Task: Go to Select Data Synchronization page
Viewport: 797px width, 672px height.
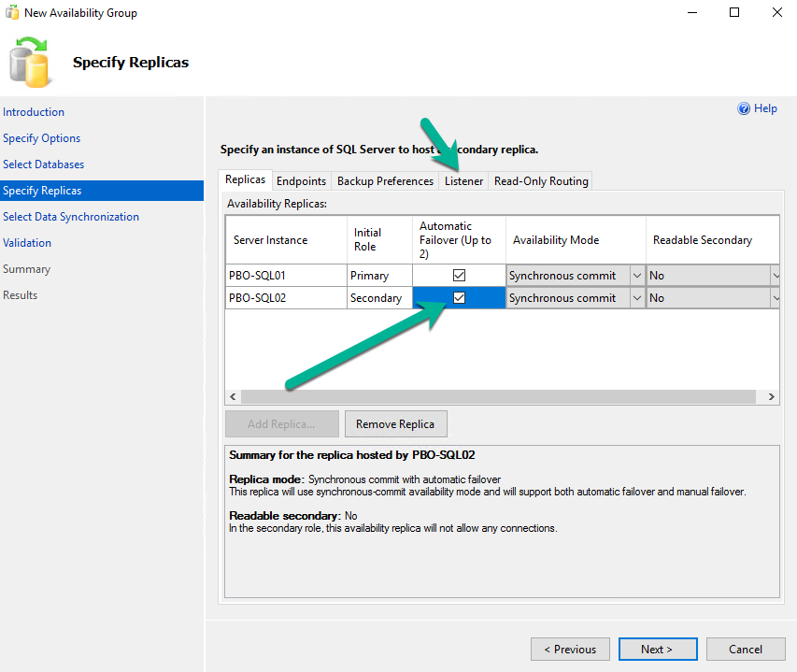Action: [x=71, y=217]
